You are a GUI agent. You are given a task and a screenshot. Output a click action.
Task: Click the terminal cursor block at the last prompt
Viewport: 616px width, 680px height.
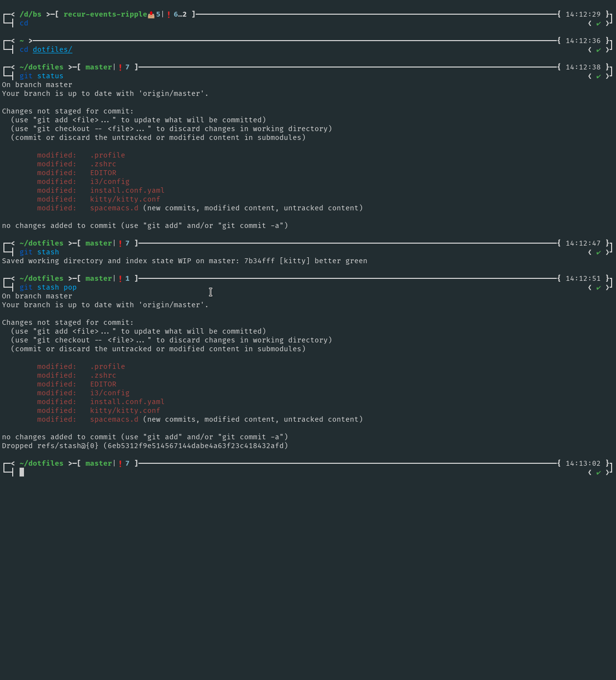pos(22,472)
